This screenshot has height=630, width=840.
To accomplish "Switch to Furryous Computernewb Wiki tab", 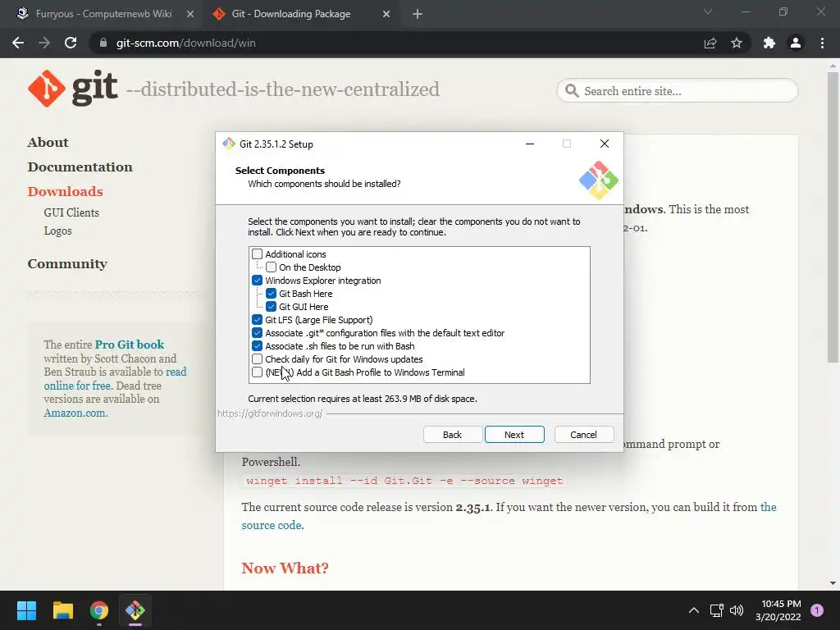I will point(103,14).
